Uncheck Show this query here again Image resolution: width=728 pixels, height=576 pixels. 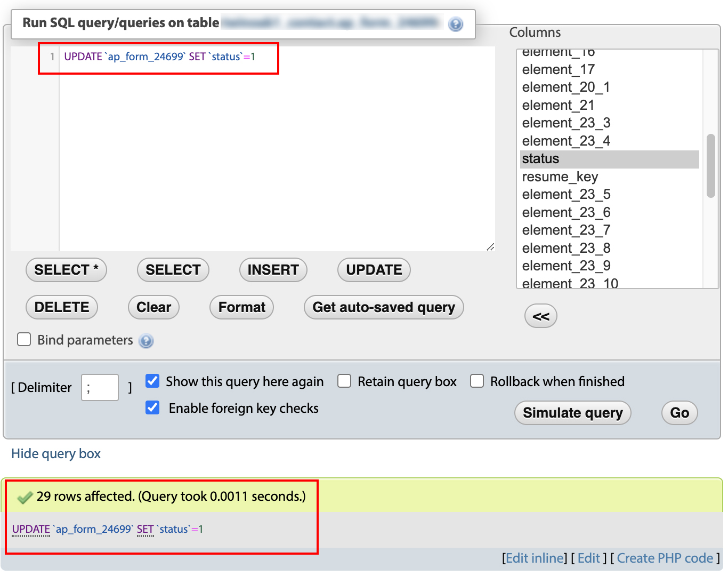pyautogui.click(x=152, y=381)
